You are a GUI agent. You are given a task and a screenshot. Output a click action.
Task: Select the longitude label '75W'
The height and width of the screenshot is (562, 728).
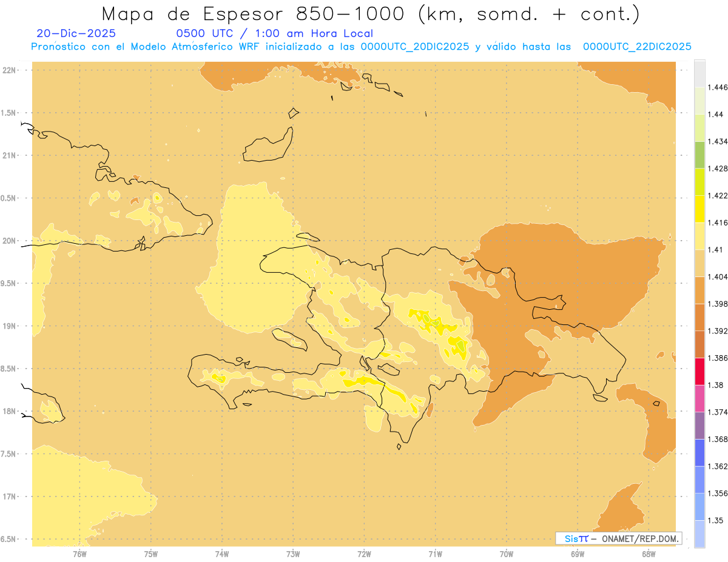point(150,554)
